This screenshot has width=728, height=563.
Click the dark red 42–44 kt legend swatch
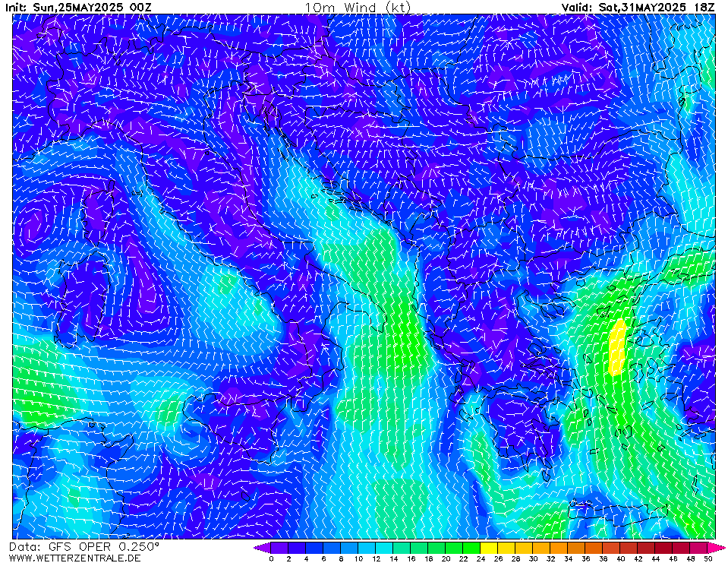click(x=647, y=548)
